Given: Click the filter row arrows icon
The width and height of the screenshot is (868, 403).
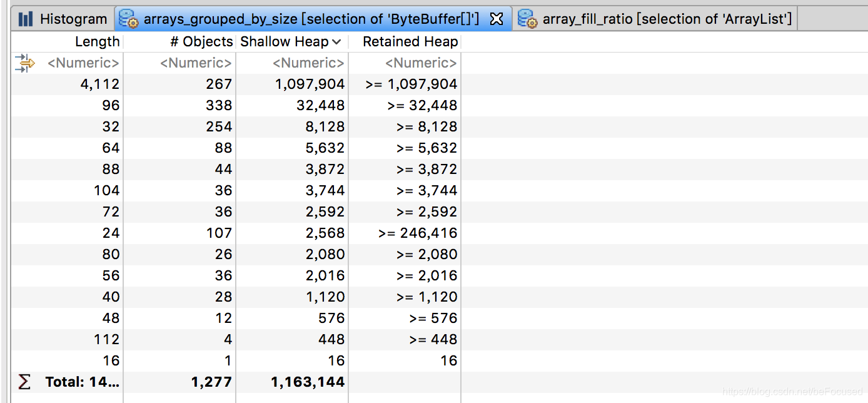Looking at the screenshot, I should coord(24,63).
